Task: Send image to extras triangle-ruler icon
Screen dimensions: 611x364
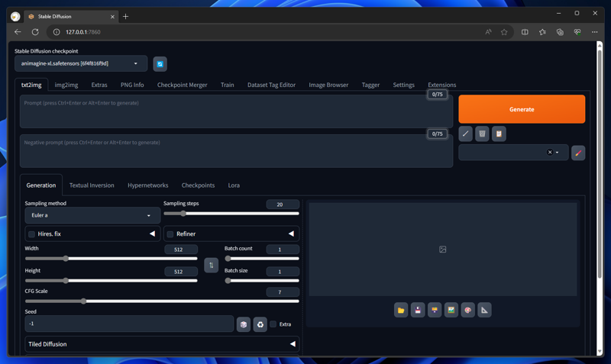Action: [485, 311]
